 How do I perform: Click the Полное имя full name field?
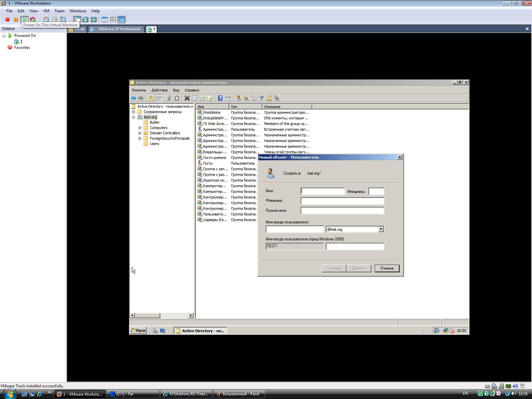pyautogui.click(x=342, y=210)
